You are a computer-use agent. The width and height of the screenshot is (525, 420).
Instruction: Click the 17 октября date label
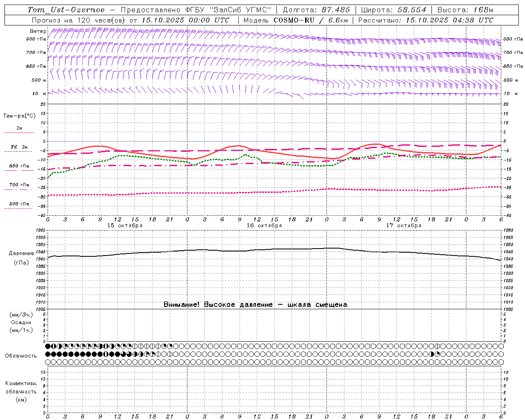coord(404,226)
